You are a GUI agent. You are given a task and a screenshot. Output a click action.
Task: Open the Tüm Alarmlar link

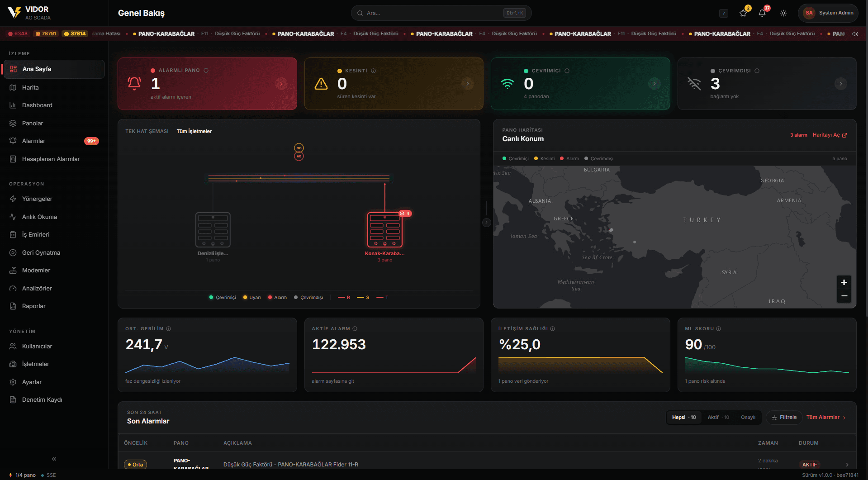point(826,417)
